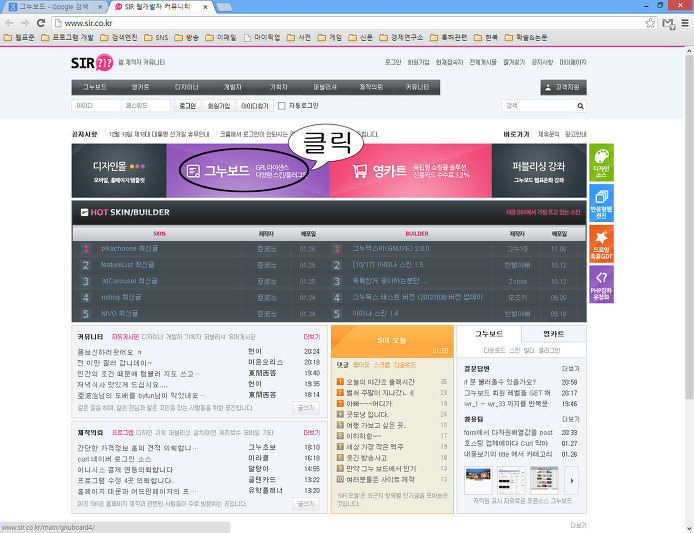
Task: Open the purple PHP강좌 code icon
Action: click(601, 284)
